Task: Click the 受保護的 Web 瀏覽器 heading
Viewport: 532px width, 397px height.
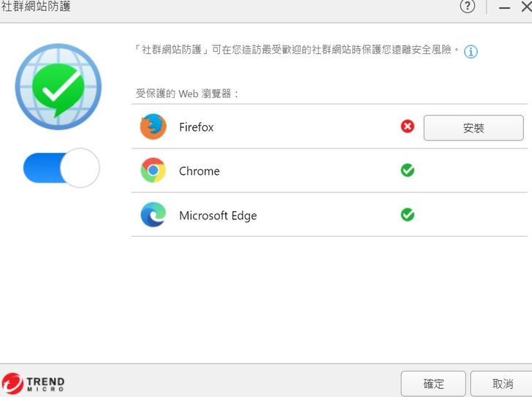Action: pyautogui.click(x=188, y=94)
